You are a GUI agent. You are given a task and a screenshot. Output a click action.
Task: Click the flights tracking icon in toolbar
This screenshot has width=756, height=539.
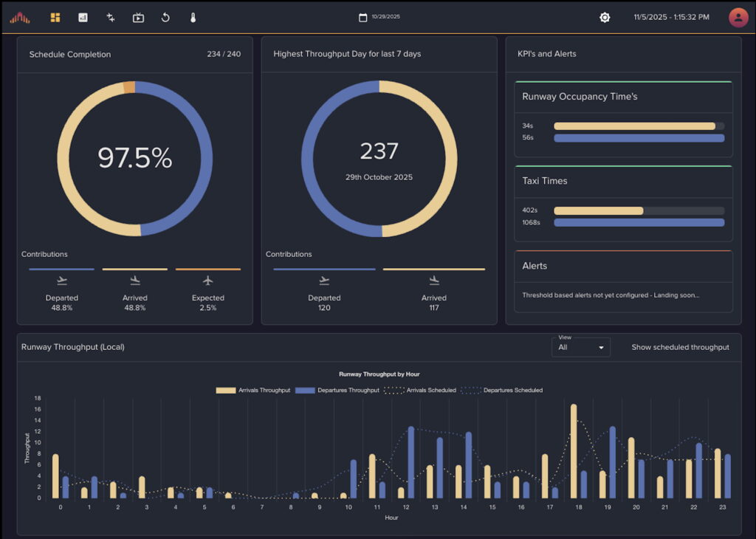click(x=111, y=17)
